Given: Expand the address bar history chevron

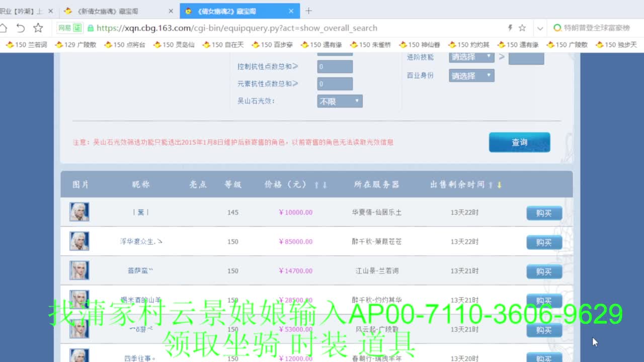Looking at the screenshot, I should coord(540,29).
